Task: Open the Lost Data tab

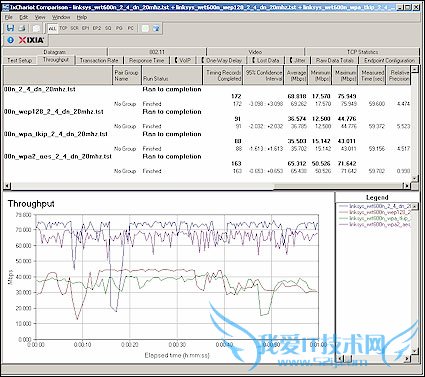Action: tap(266, 60)
